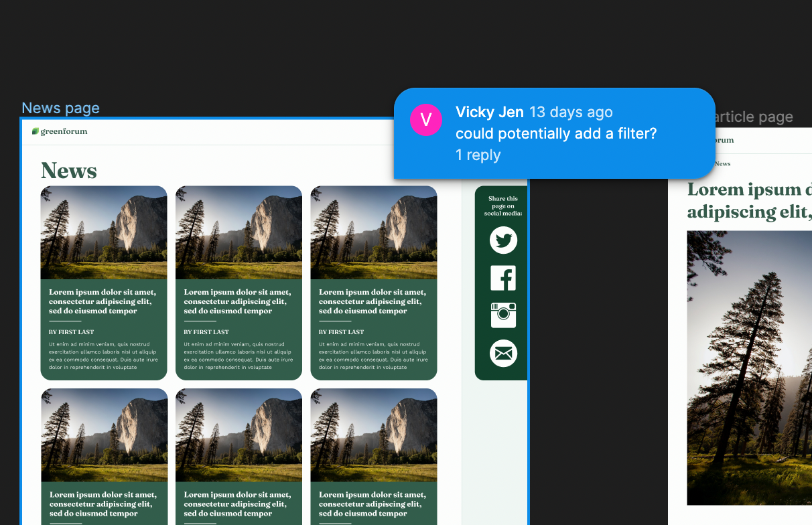Click the Facebook share icon

(x=503, y=278)
